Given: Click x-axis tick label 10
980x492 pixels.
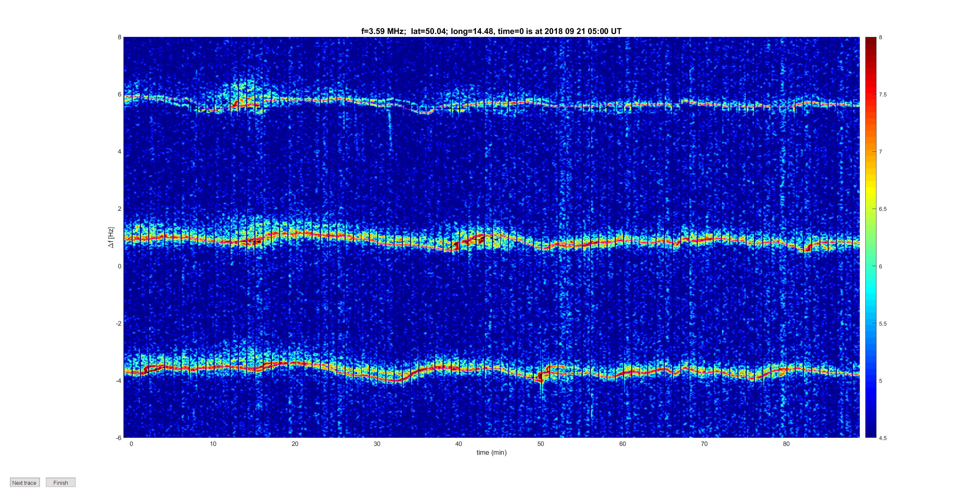Looking at the screenshot, I should click(x=213, y=444).
